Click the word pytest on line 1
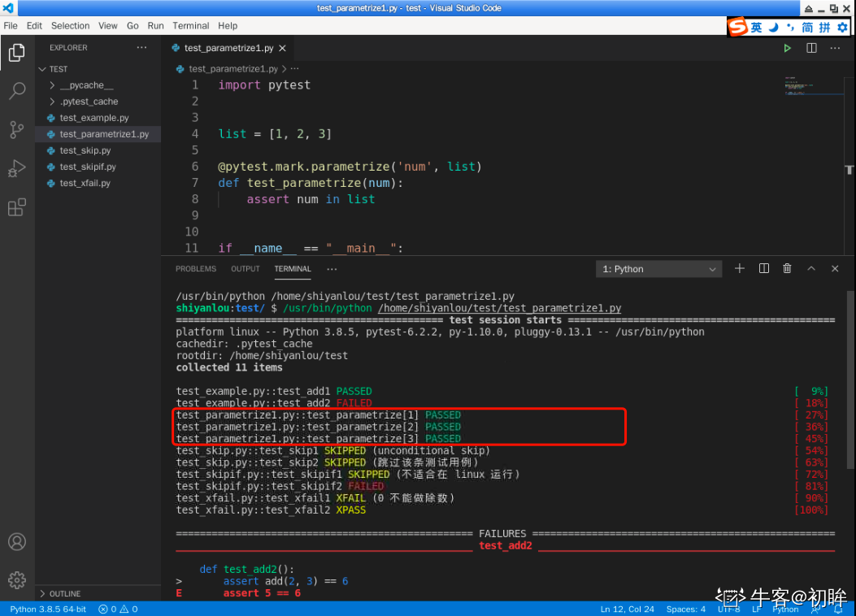Screen dimensions: 856x616 click(x=289, y=85)
